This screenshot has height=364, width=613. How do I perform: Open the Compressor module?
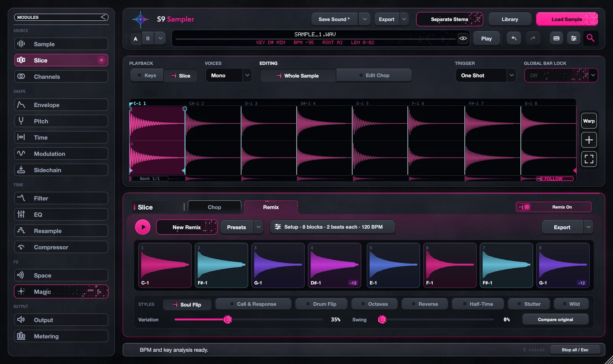[61, 247]
